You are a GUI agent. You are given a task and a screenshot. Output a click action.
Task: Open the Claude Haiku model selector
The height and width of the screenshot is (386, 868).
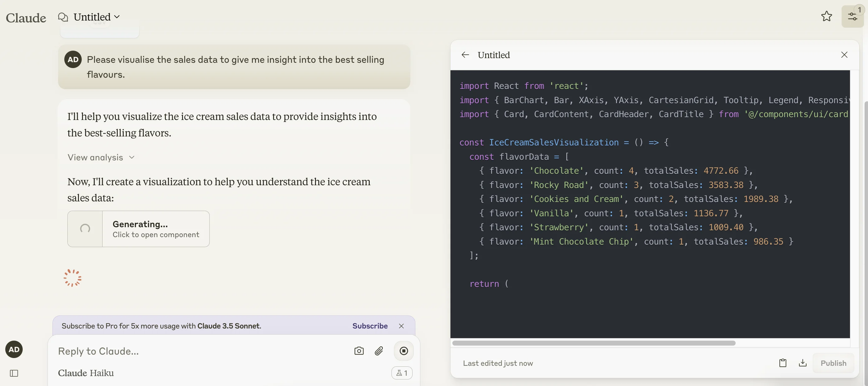click(x=85, y=373)
